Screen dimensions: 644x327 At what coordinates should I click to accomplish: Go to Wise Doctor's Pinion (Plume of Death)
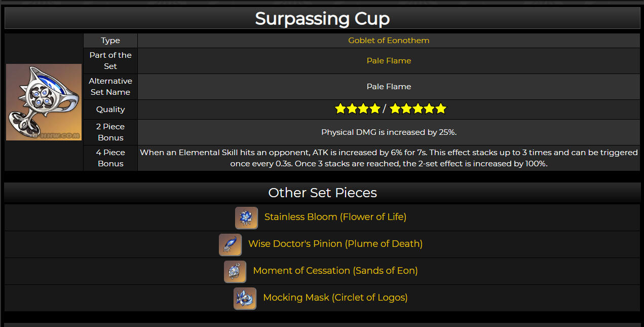(x=335, y=244)
